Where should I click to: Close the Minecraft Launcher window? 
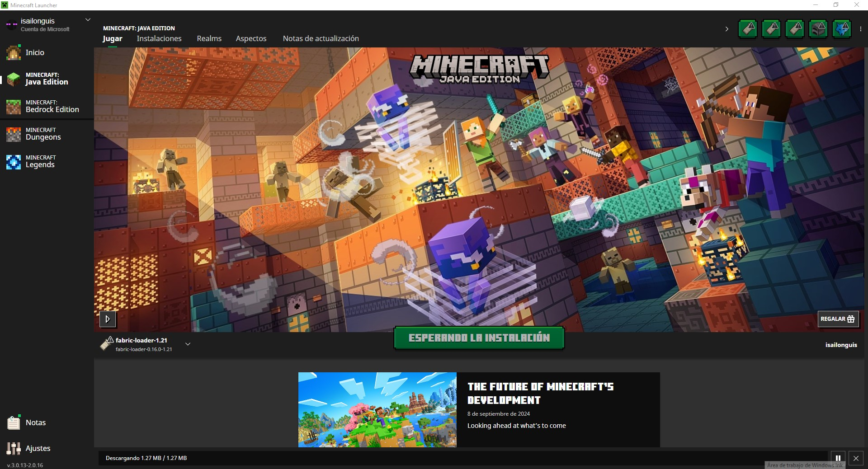(x=856, y=5)
